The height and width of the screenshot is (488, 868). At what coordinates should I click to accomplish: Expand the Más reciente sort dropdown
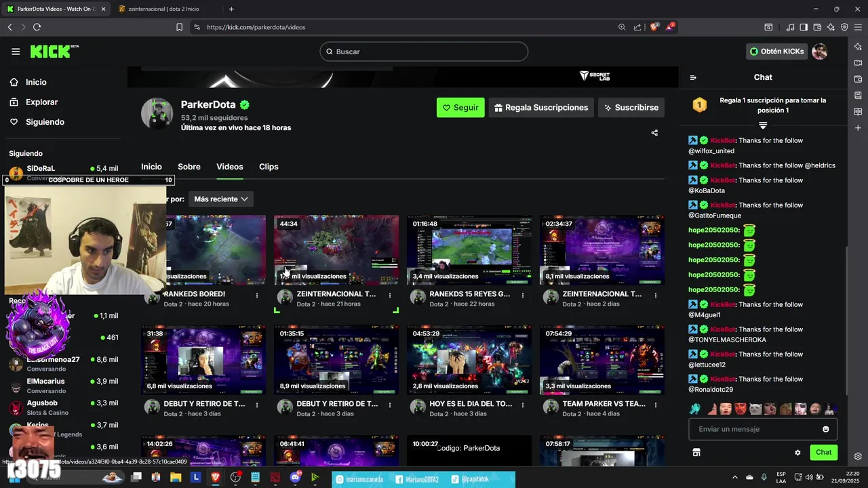coord(220,199)
